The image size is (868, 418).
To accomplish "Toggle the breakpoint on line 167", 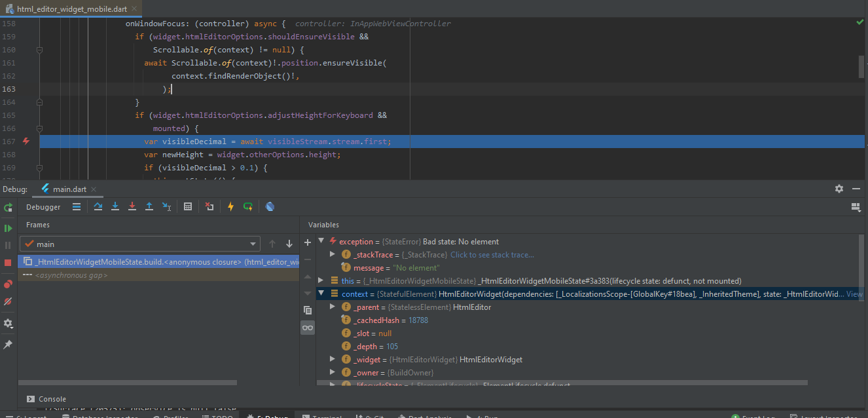I will click(26, 141).
